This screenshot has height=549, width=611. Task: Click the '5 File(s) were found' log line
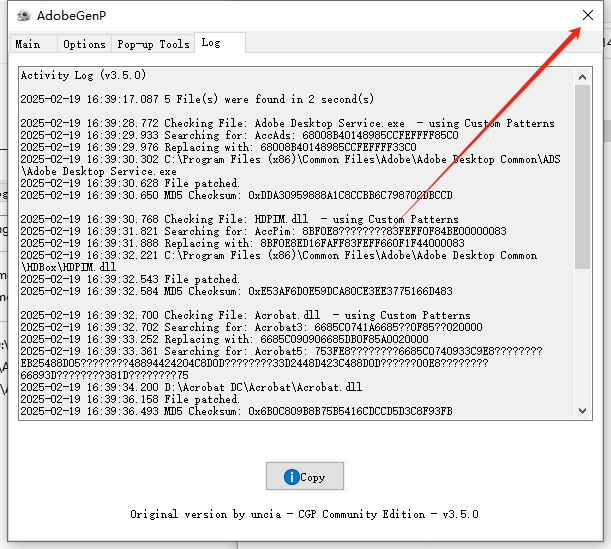click(197, 99)
